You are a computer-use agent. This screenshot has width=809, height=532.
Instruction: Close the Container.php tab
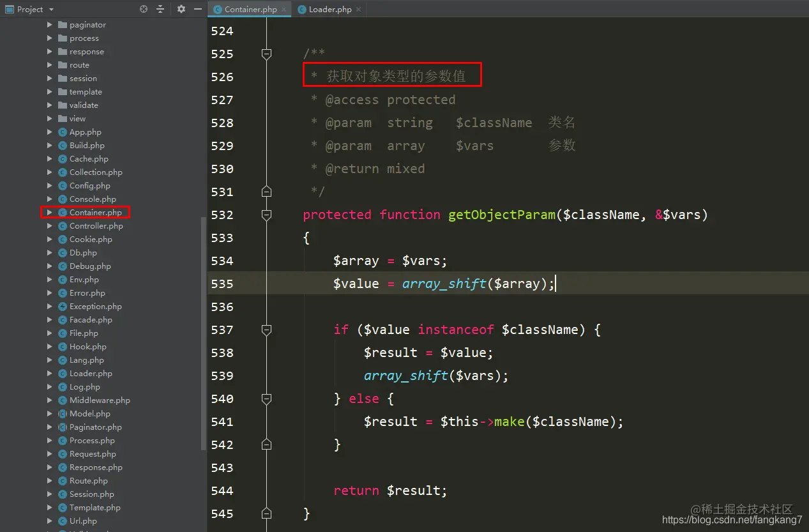(x=284, y=10)
